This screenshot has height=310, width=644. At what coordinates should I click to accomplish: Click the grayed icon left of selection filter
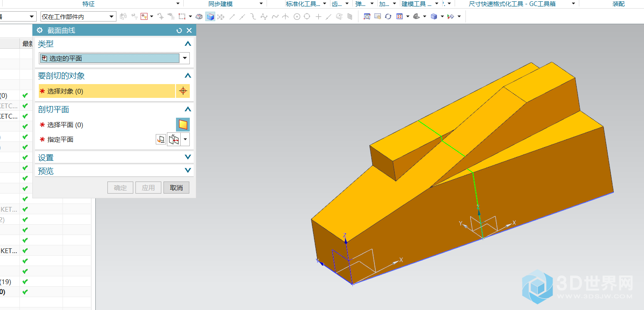pos(134,17)
